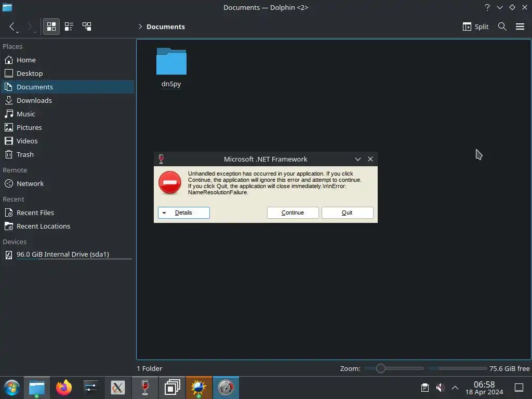Open Recent Locations
Screen dimensions: 532x399
(x=67, y=227)
